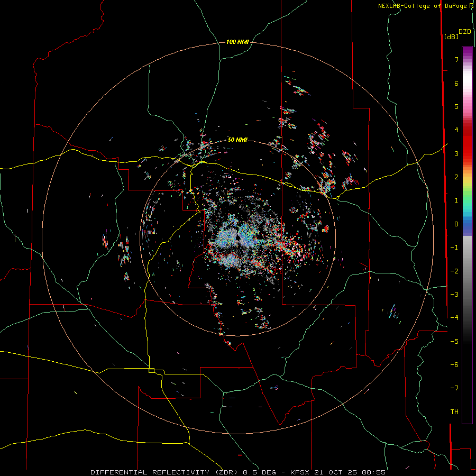Click the '1' value on color scale
Screen dimensions: 476x476
pos(456,200)
